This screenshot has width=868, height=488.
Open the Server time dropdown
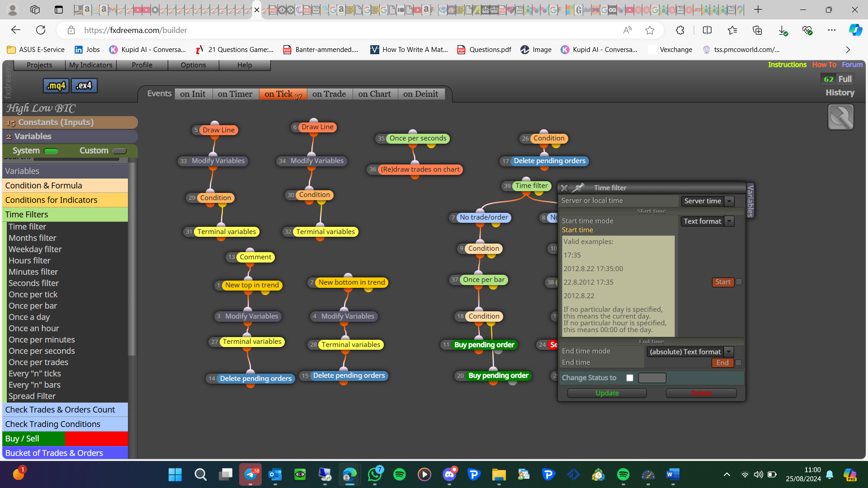707,201
